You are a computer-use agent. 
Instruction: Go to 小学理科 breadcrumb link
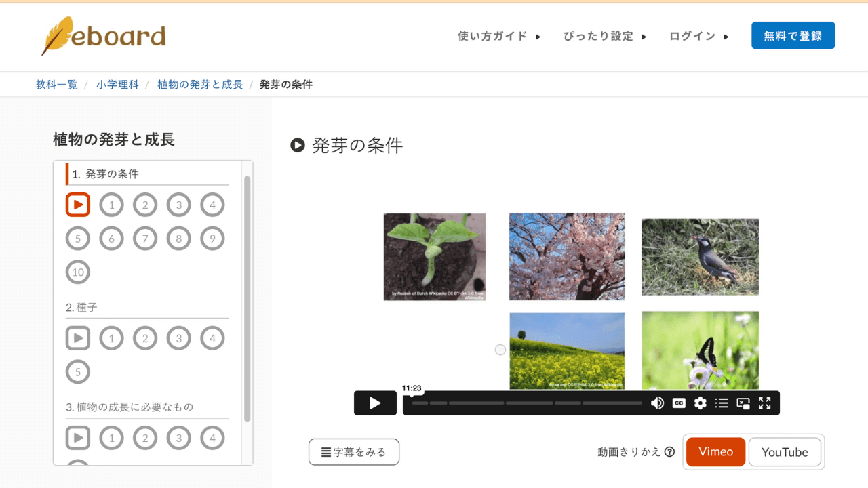click(x=117, y=85)
